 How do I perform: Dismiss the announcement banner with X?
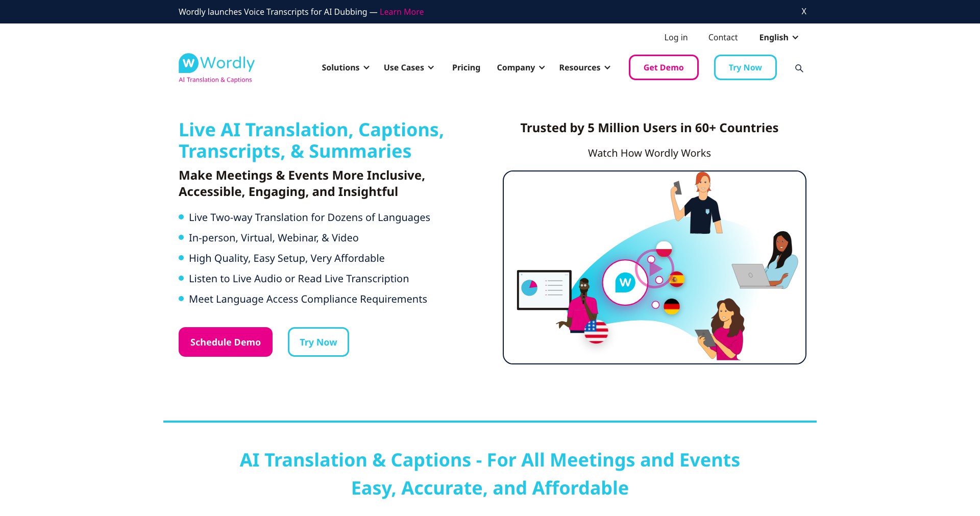(804, 11)
